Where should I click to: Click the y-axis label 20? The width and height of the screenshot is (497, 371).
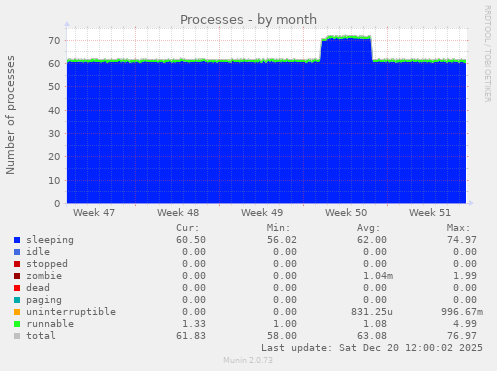54,157
